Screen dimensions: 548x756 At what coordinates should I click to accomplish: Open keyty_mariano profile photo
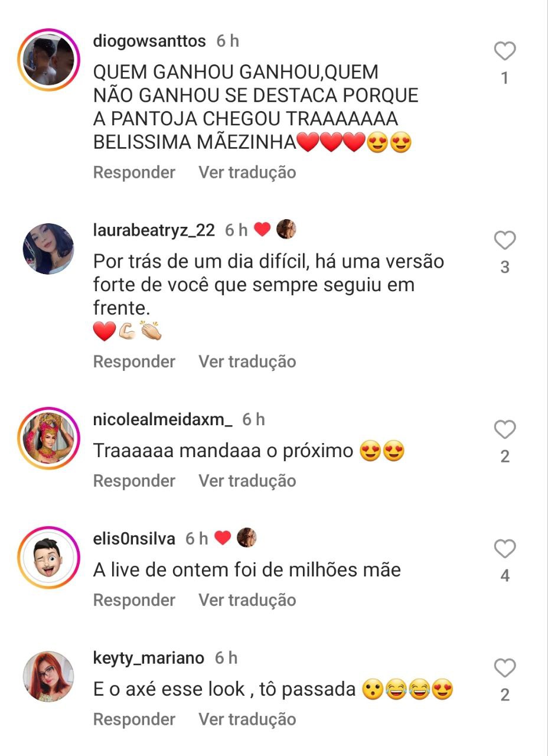click(48, 676)
